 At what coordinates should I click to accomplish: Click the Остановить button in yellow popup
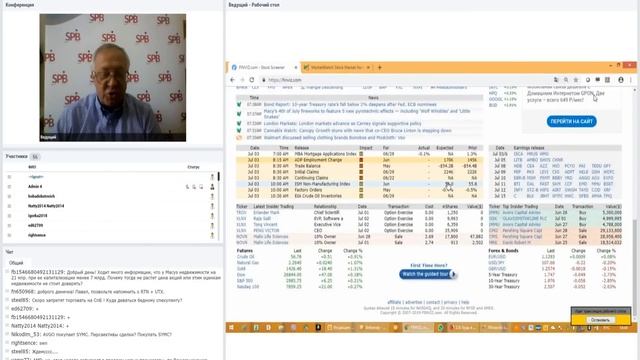click(600, 320)
